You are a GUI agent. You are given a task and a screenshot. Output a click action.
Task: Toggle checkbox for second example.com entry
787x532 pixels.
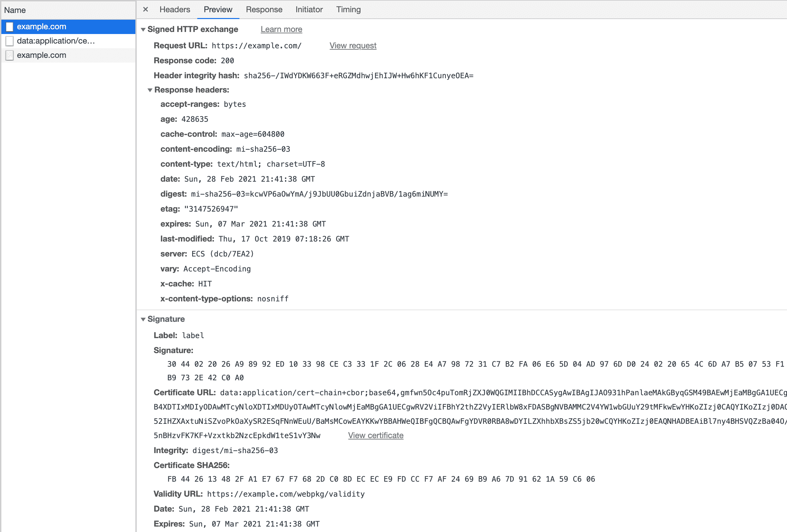point(10,55)
